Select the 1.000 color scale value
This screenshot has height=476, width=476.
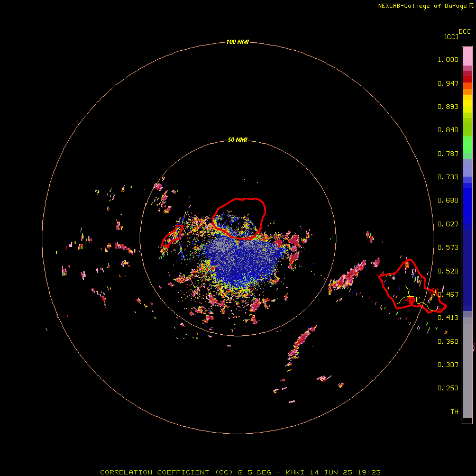448,59
